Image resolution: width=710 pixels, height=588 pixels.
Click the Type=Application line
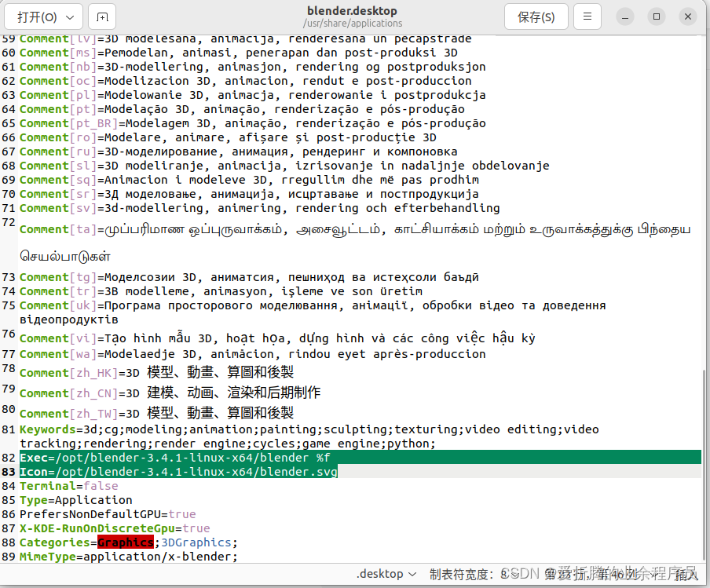click(x=76, y=500)
